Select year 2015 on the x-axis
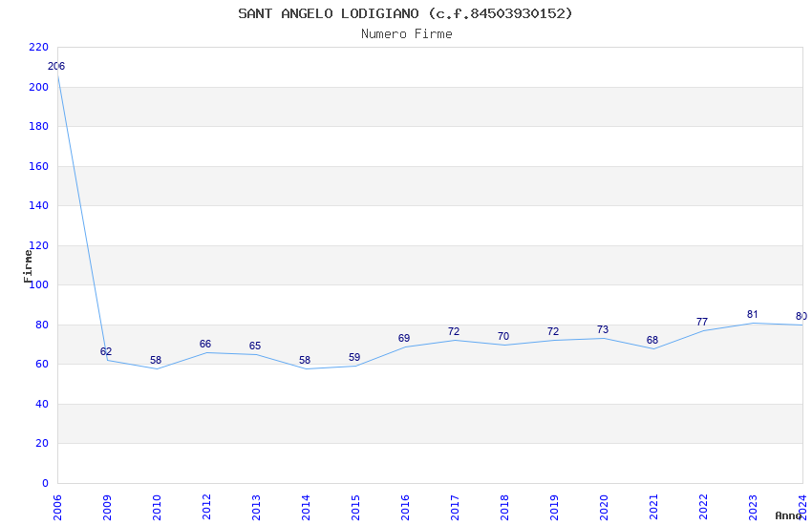 [x=355, y=507]
